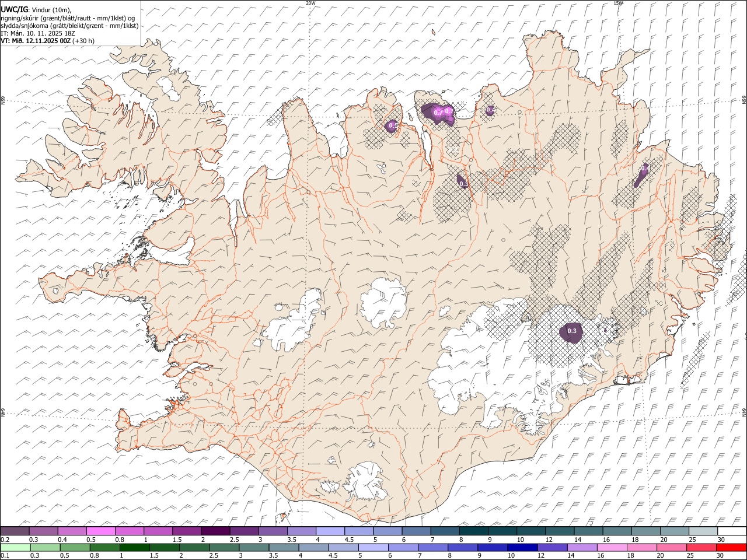Click the 'IT: Mán. 10. 11. 2025 18Z' line
This screenshot has width=747, height=560.
[x=38, y=33]
